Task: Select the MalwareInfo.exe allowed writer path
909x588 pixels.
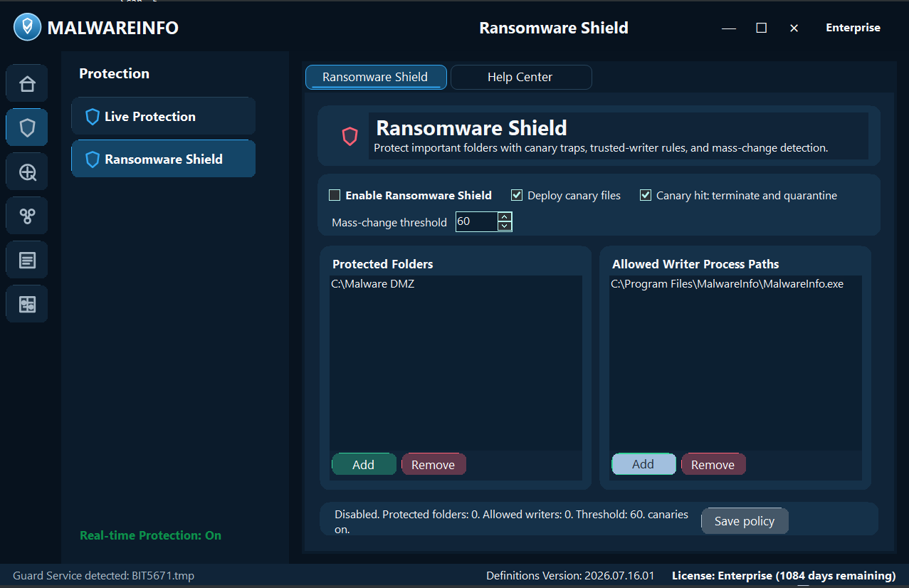Action: click(735, 283)
